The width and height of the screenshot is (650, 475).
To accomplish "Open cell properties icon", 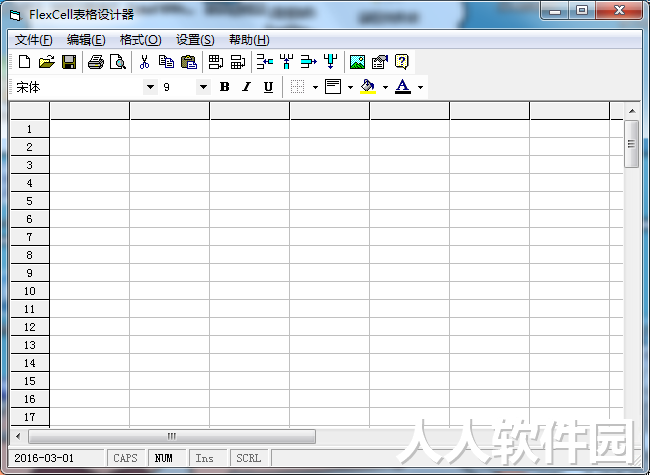I will pos(380,62).
